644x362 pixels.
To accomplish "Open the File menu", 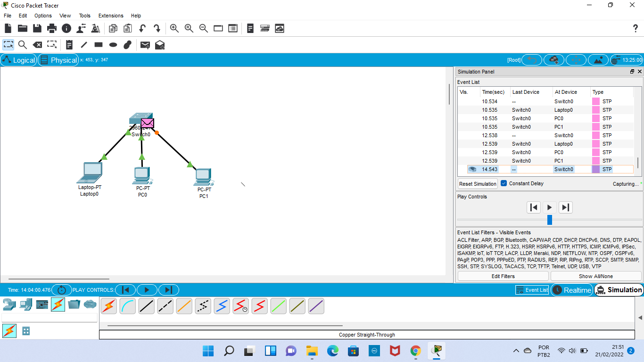I will (x=8, y=16).
